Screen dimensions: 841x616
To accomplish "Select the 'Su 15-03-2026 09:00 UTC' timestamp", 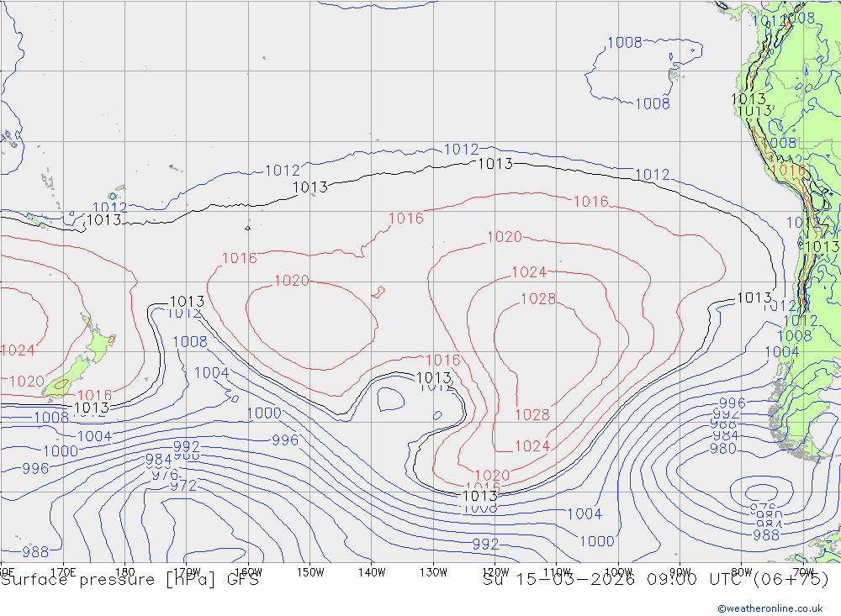I will (616, 580).
